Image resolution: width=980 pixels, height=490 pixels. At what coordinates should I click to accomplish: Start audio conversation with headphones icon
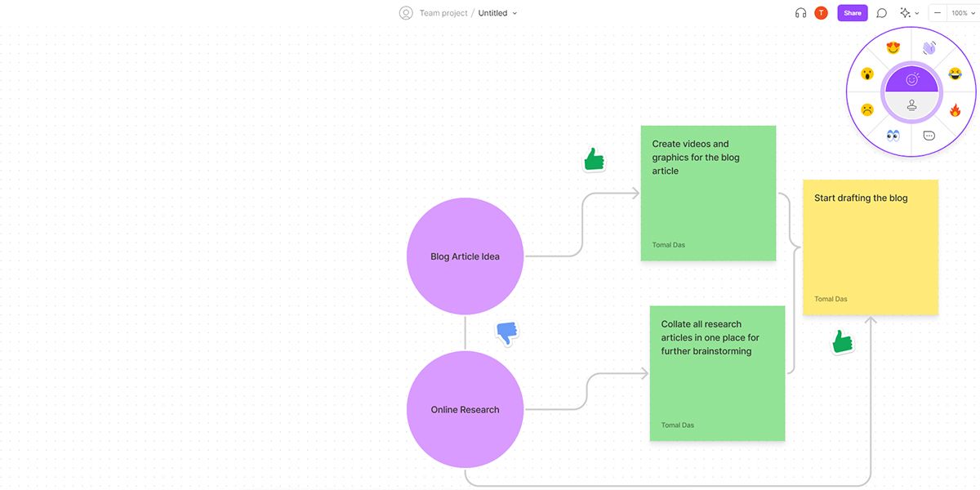pos(800,13)
